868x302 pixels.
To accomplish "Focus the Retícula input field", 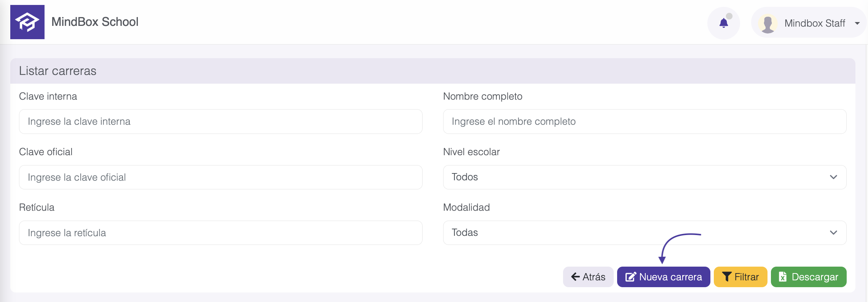I will tap(220, 233).
